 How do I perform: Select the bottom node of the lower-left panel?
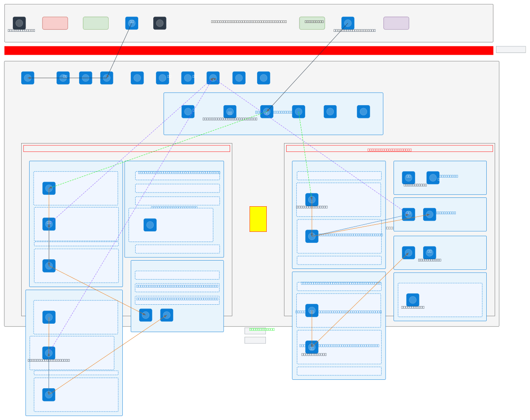49,395
